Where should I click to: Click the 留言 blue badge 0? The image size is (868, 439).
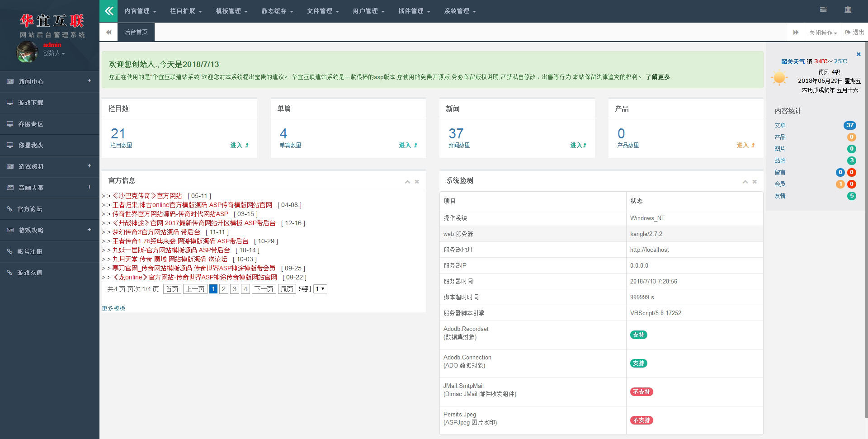840,172
